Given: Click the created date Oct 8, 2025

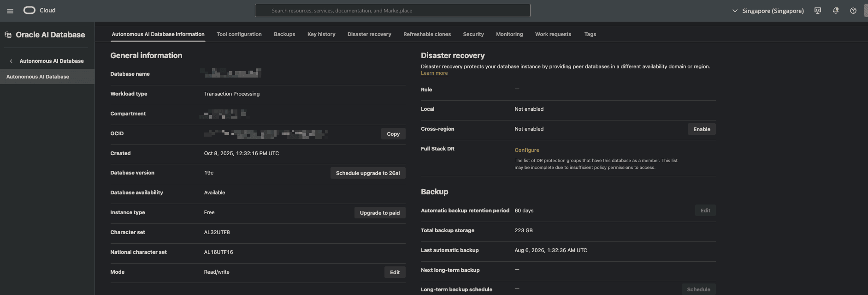Looking at the screenshot, I should [x=242, y=153].
